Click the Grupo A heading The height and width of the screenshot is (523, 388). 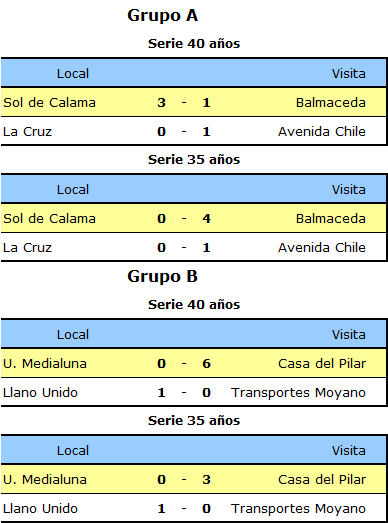pos(162,16)
